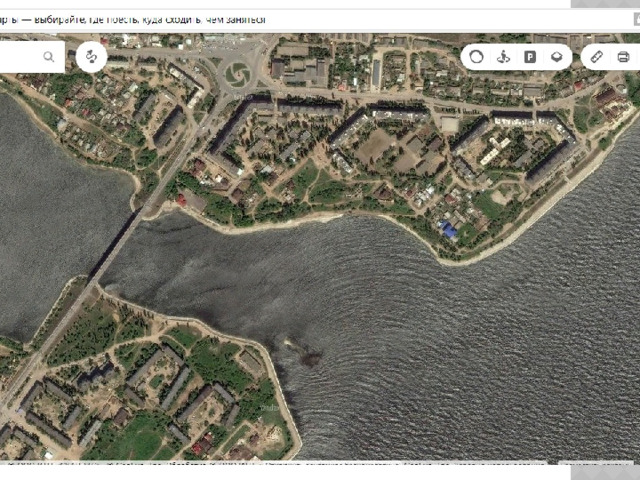640x480 pixels.
Task: Select the ruler distance tool
Action: click(x=597, y=57)
